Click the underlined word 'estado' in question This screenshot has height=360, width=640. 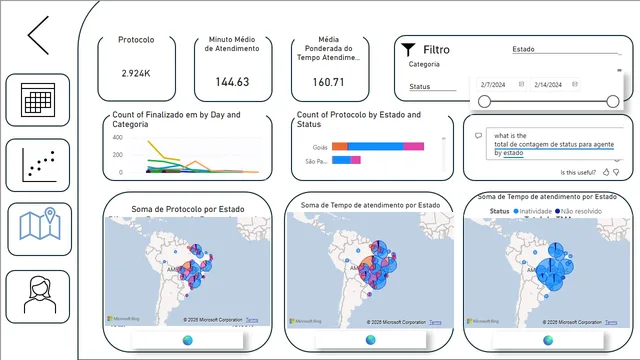513,153
